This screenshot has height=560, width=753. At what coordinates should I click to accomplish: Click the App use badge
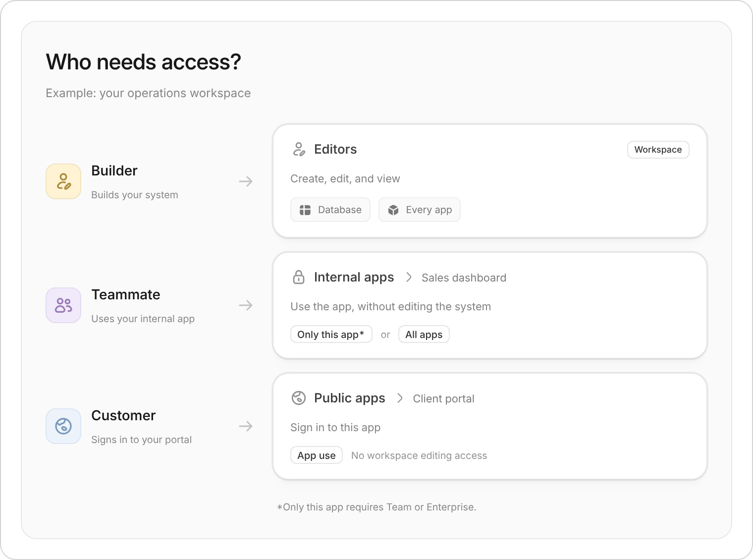(317, 455)
